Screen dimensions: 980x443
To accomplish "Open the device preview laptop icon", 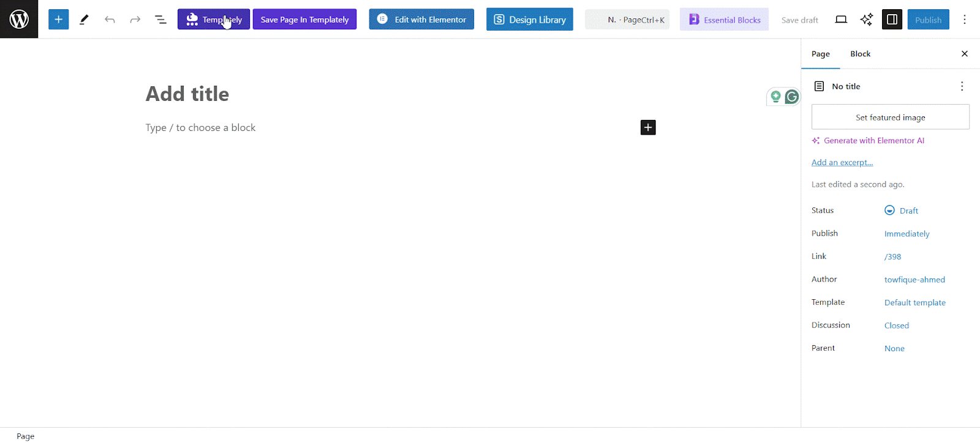I will click(841, 20).
